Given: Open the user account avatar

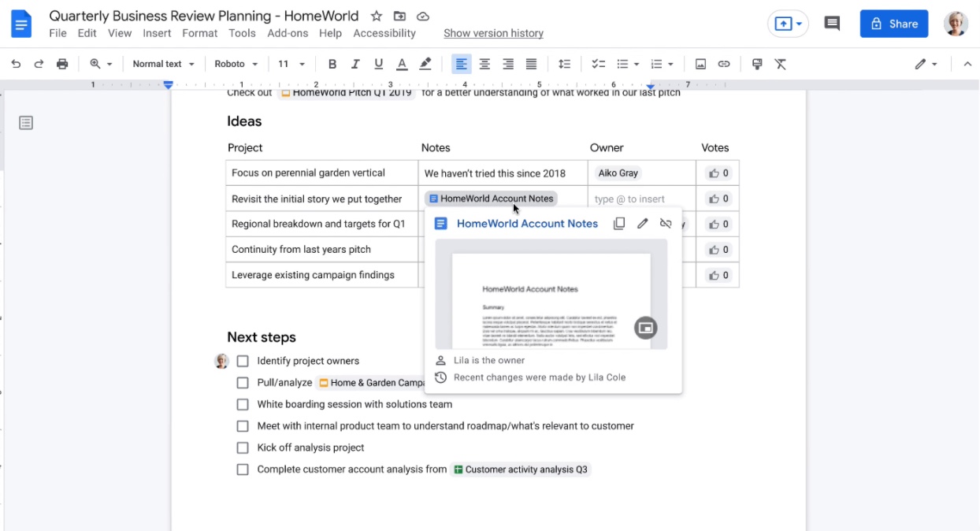Looking at the screenshot, I should click(x=956, y=24).
